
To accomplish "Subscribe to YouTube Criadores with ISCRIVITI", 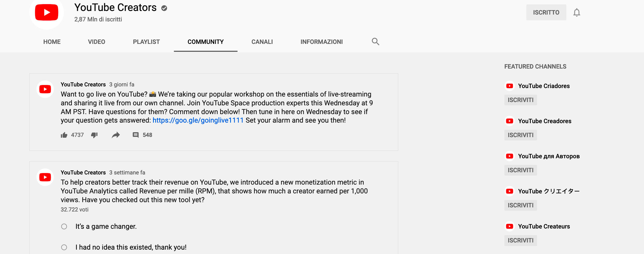I will click(x=521, y=100).
